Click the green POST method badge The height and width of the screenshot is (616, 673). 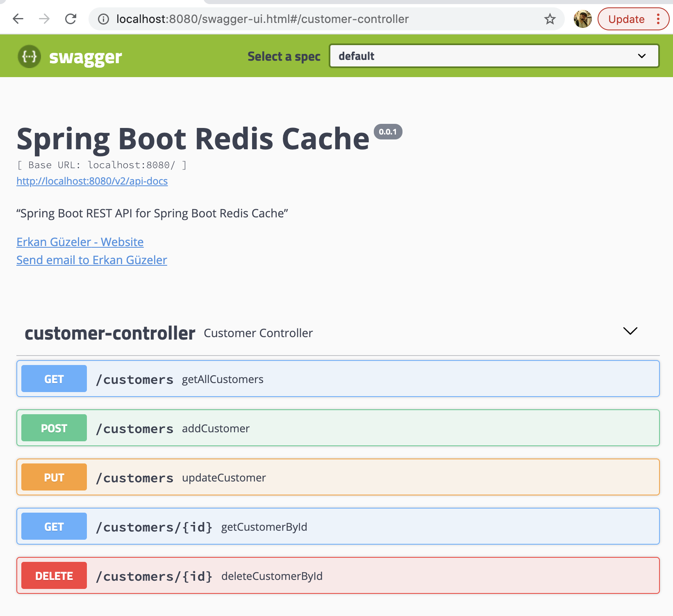click(x=54, y=428)
